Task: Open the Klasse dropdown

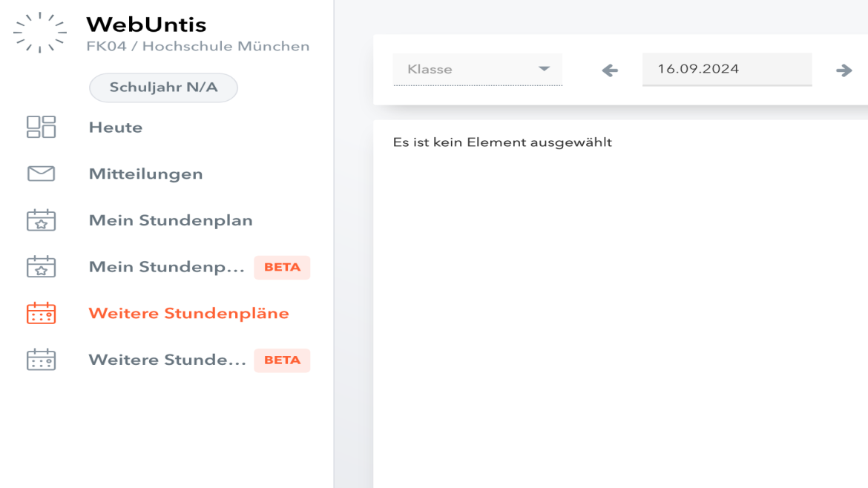Action: pyautogui.click(x=477, y=69)
